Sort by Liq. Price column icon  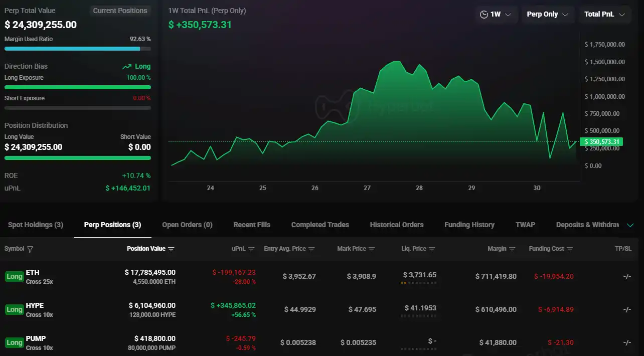432,249
